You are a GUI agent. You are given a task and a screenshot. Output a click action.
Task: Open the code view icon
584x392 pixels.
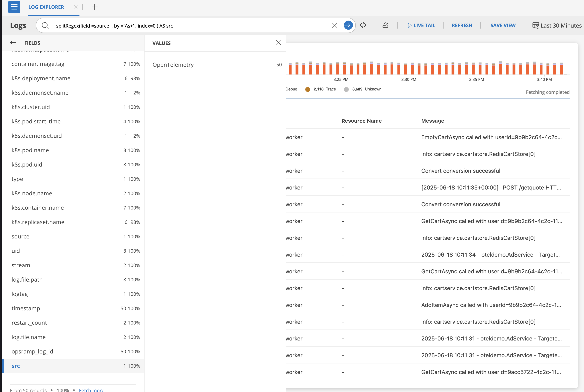pos(363,25)
